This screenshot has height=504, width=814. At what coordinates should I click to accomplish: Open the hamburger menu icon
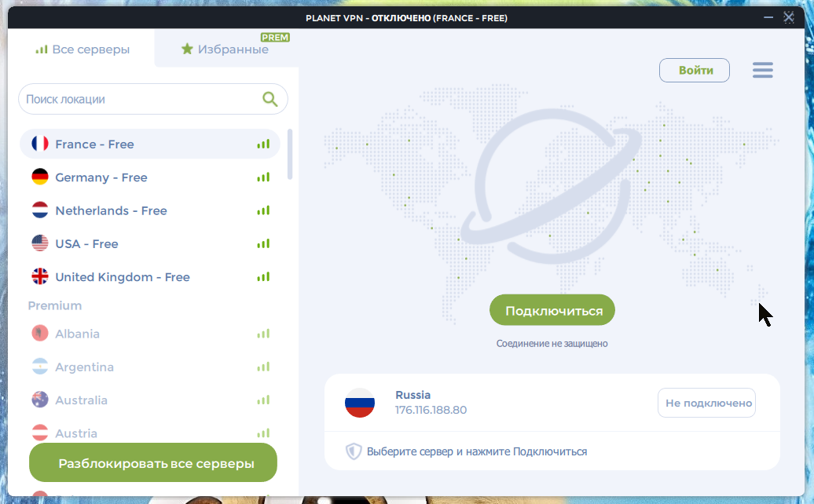[762, 70]
